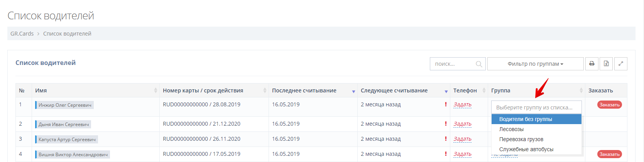Select Служебные автобусы group option
Viewport: 644px width, 162px height.
tap(526, 149)
